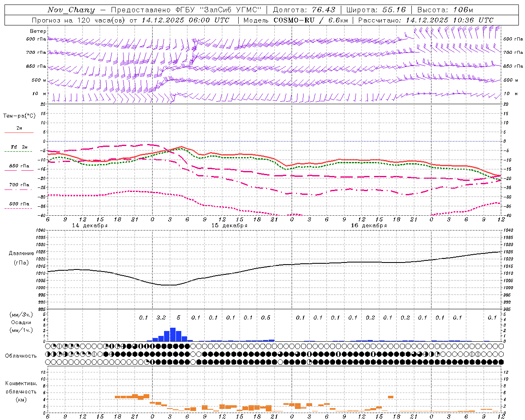Viewport: 525px width, 420px height.
Task: Click the "16 декабря" date label
Action: [369, 226]
